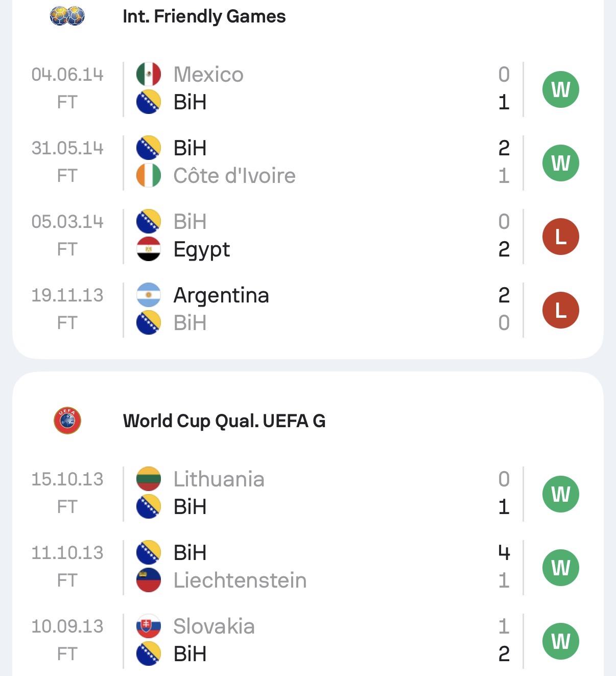Click the Côte d'Ivoire flag icon

click(x=149, y=176)
